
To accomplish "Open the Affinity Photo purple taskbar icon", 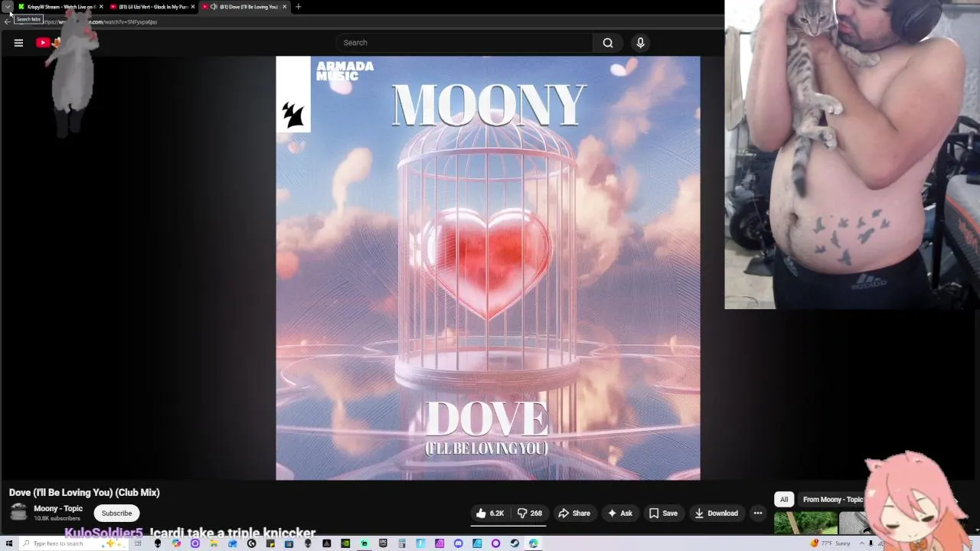I will [x=439, y=543].
